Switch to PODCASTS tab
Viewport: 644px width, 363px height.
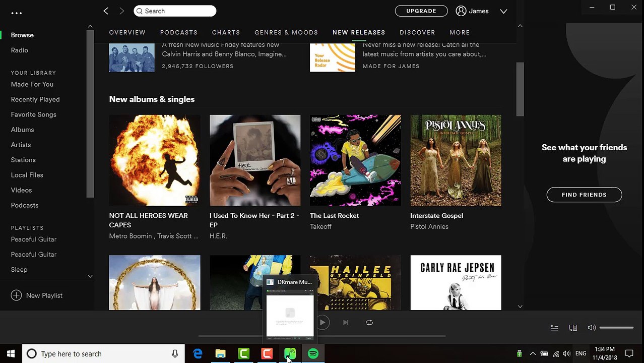(179, 32)
